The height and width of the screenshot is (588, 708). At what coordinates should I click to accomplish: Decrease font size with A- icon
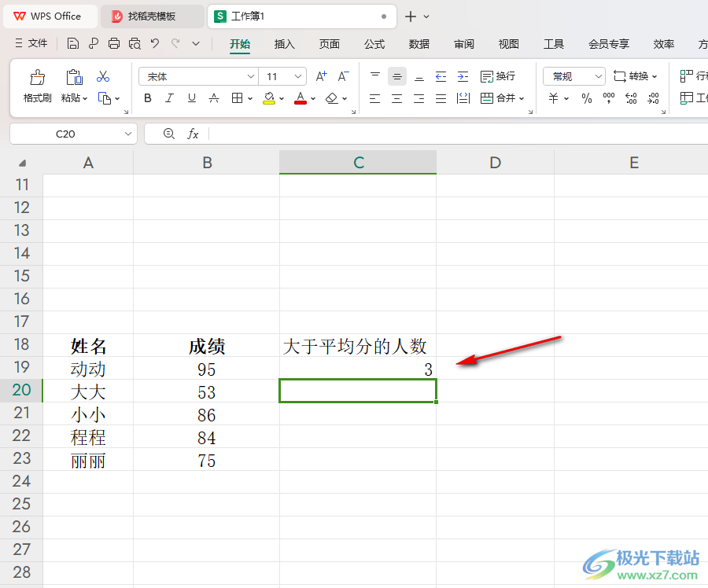[343, 76]
